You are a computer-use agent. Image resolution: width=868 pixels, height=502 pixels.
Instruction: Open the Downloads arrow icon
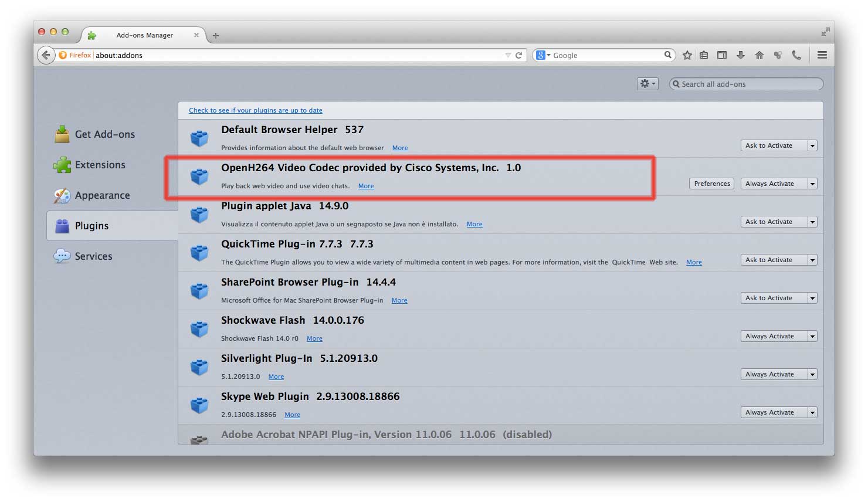741,55
